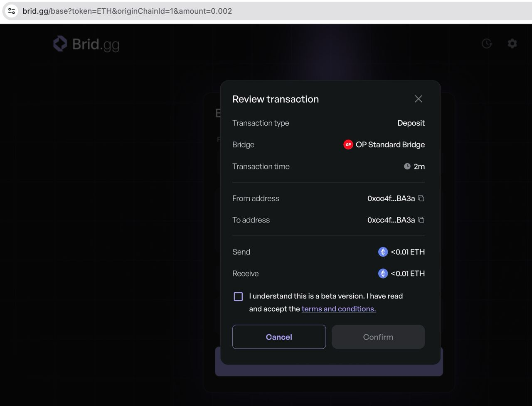532x406 pixels.
Task: Copy the To address
Action: [421, 220]
